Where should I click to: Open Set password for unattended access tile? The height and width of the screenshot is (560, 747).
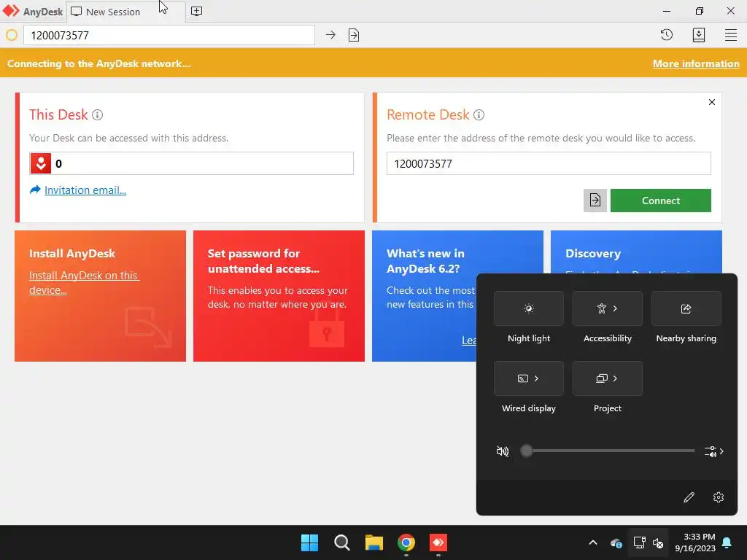click(279, 296)
